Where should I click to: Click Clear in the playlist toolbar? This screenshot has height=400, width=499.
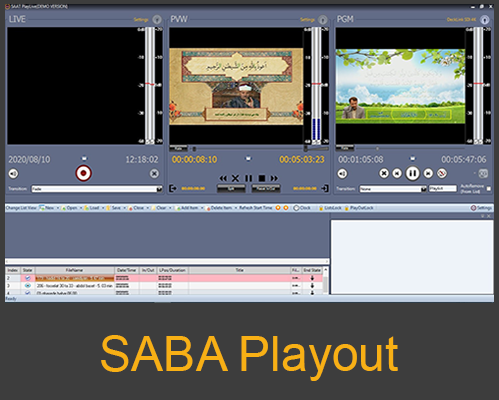pyautogui.click(x=159, y=208)
